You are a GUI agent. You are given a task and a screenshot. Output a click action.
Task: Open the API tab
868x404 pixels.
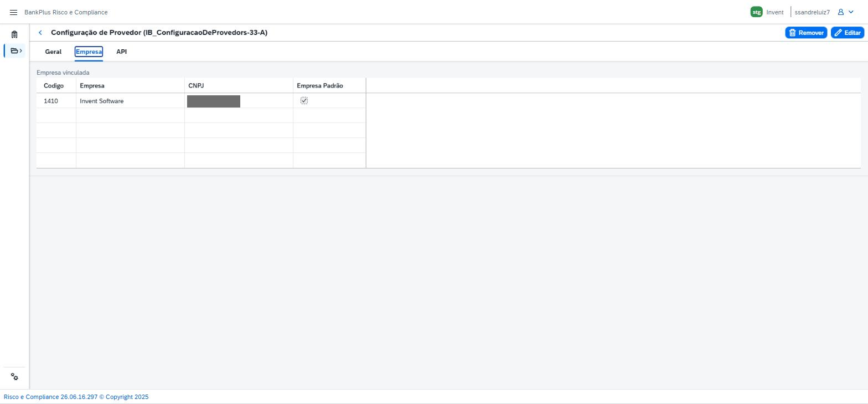point(121,52)
